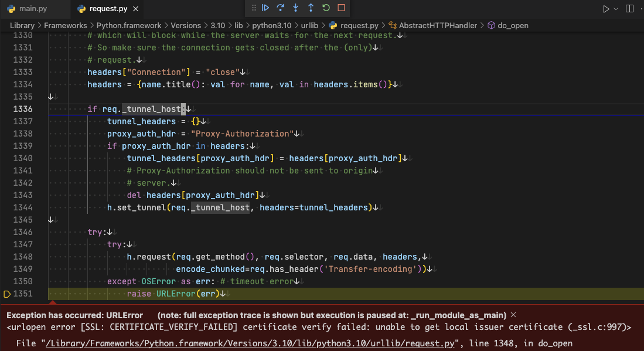Select the Versions breadcrumb
Viewport: 644px width, 351px height.
coord(186,25)
